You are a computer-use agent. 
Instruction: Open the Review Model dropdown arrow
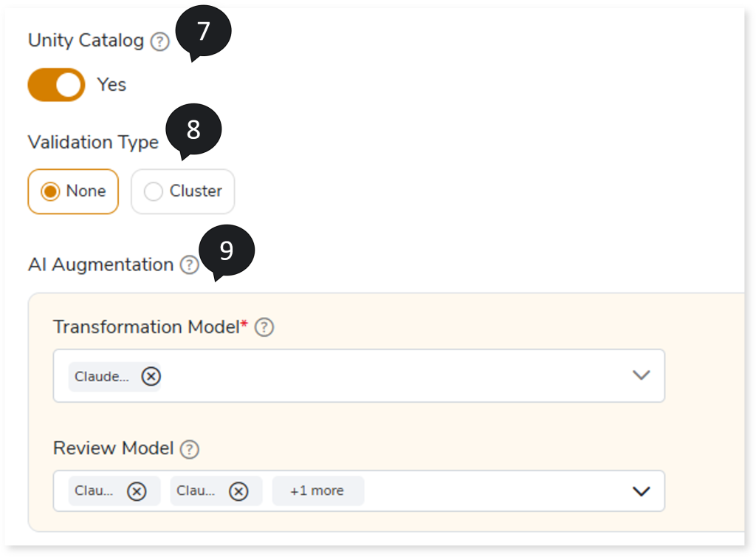tap(641, 491)
